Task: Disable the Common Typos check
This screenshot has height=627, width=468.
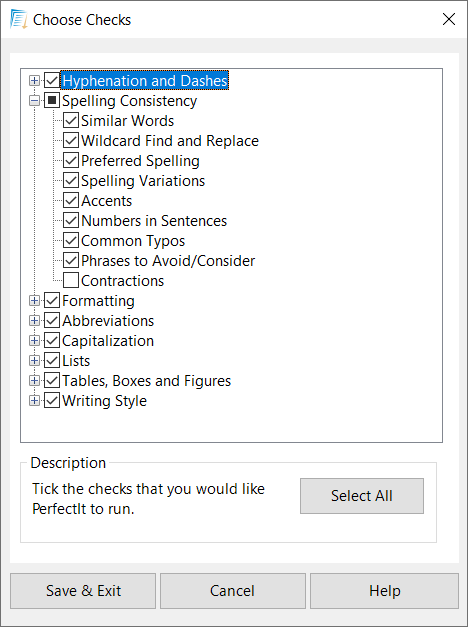Action: coord(71,241)
